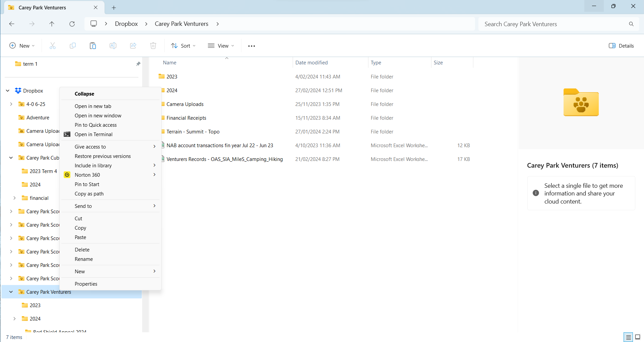
Task: Collapse the Dropbox tree node
Action: [8, 91]
